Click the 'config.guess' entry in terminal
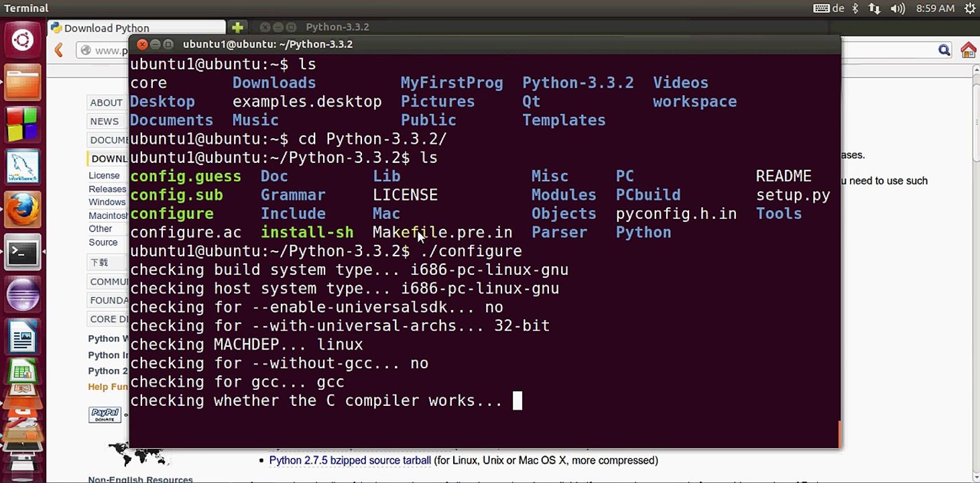 point(186,176)
